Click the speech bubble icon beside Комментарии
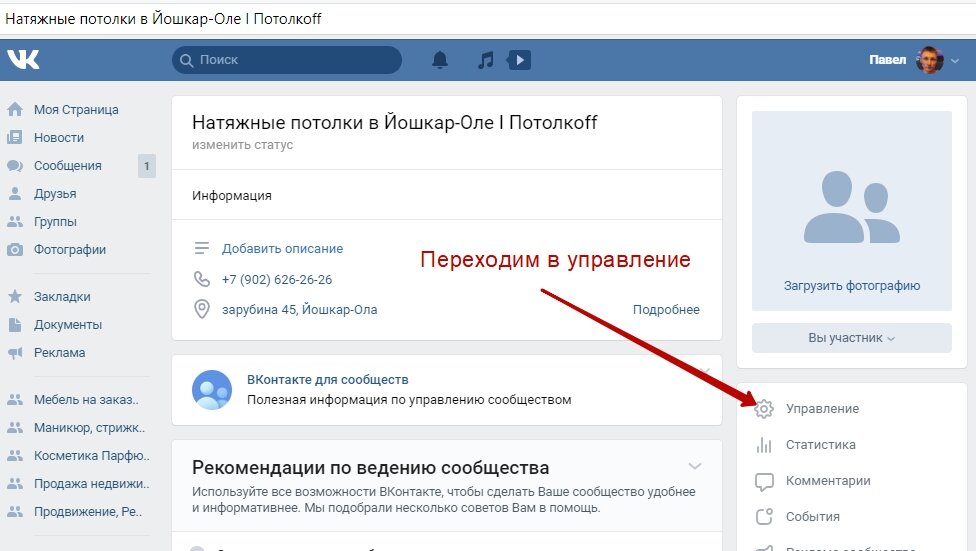Image resolution: width=976 pixels, height=551 pixels. click(x=764, y=481)
